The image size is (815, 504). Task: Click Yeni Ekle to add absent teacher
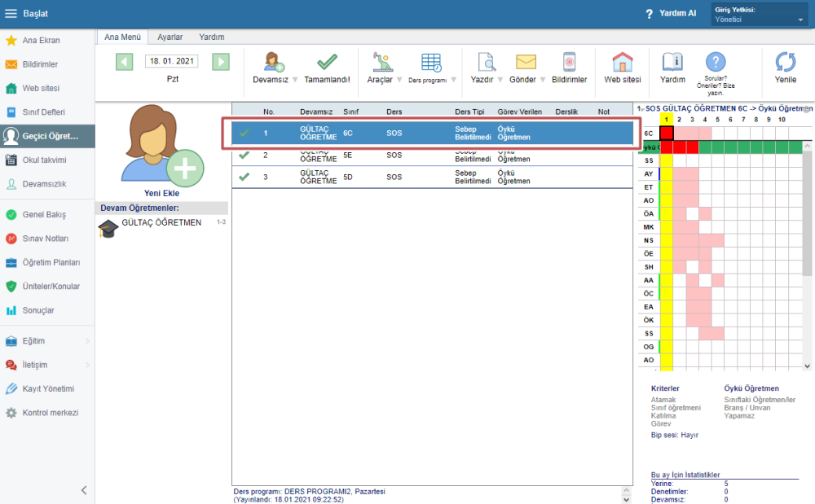coord(161,193)
